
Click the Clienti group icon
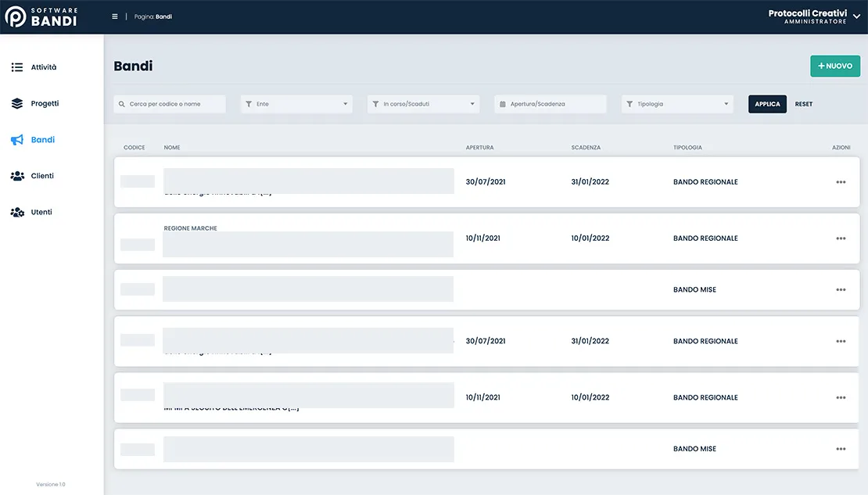point(17,176)
